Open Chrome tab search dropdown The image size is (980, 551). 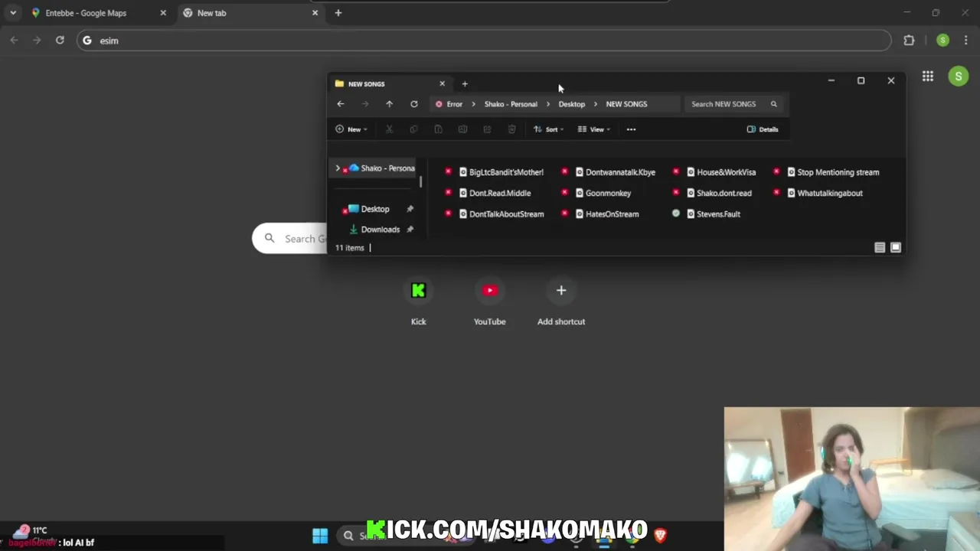[13, 13]
